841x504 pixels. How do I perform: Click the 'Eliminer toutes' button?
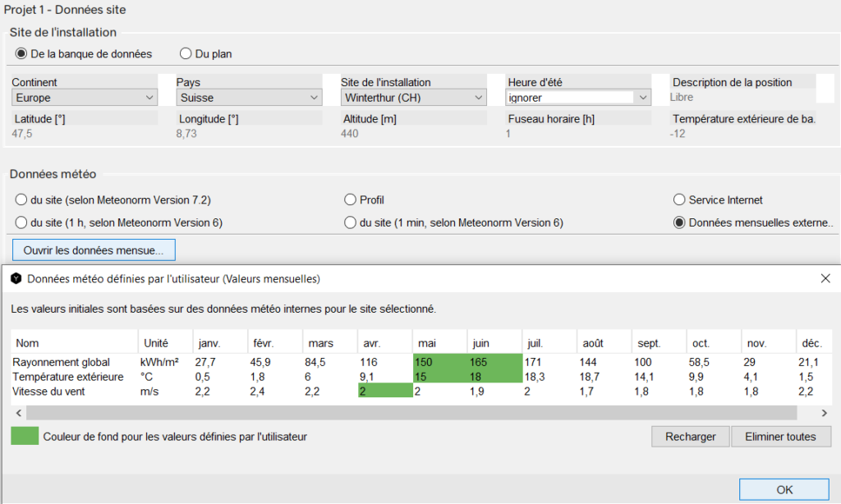click(x=781, y=437)
